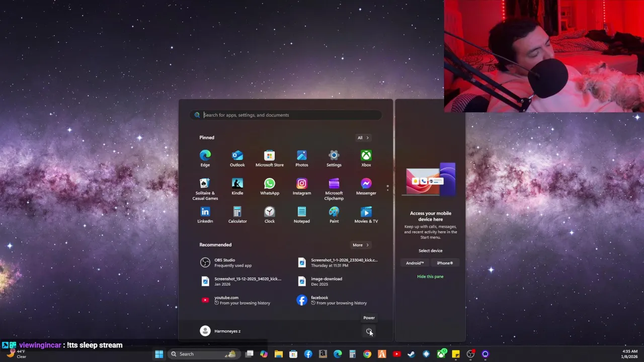
Task: Open Steam from the taskbar
Action: tap(411, 354)
